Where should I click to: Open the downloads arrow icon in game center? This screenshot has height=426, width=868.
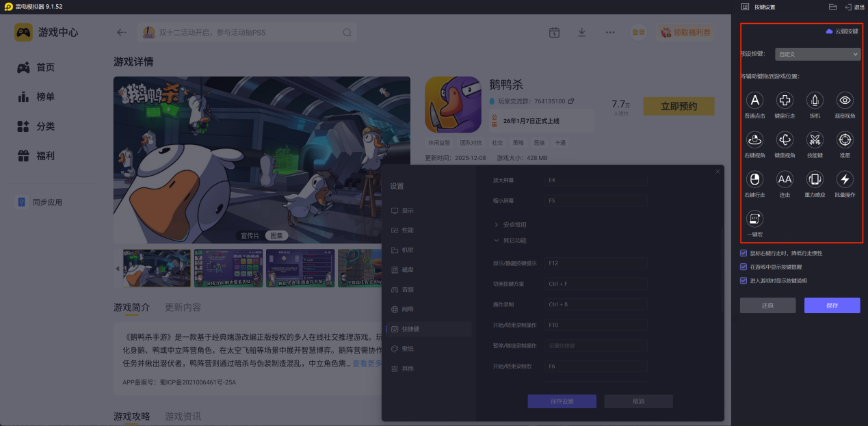(582, 32)
